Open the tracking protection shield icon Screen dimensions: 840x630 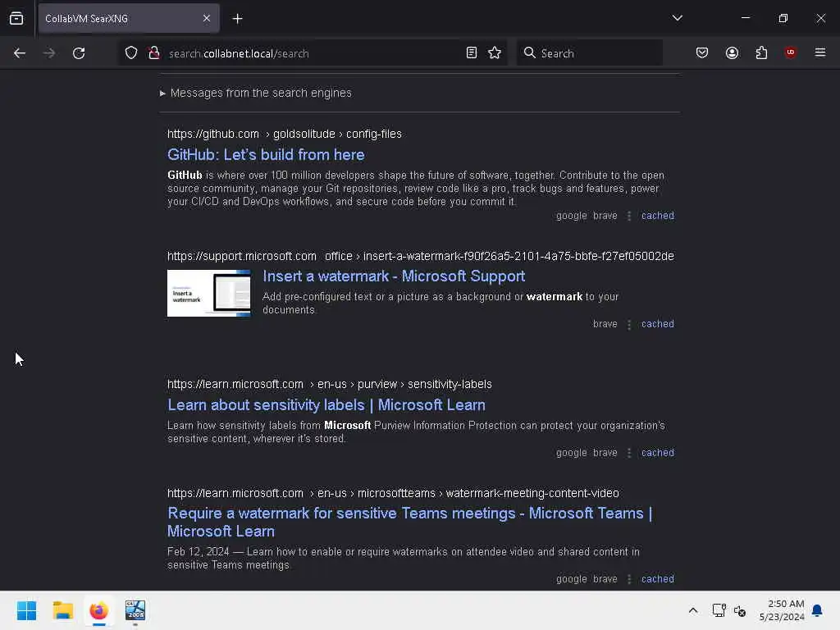pyautogui.click(x=131, y=53)
